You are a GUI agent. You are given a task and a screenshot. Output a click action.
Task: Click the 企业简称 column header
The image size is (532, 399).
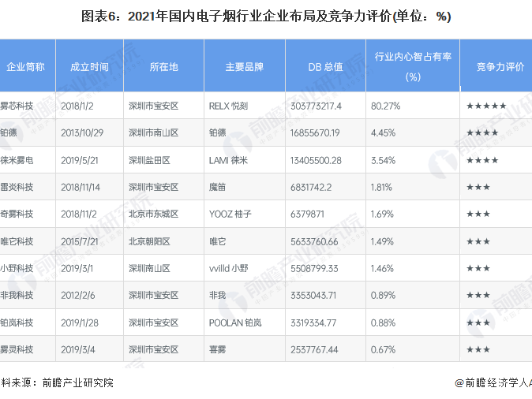tap(26, 67)
